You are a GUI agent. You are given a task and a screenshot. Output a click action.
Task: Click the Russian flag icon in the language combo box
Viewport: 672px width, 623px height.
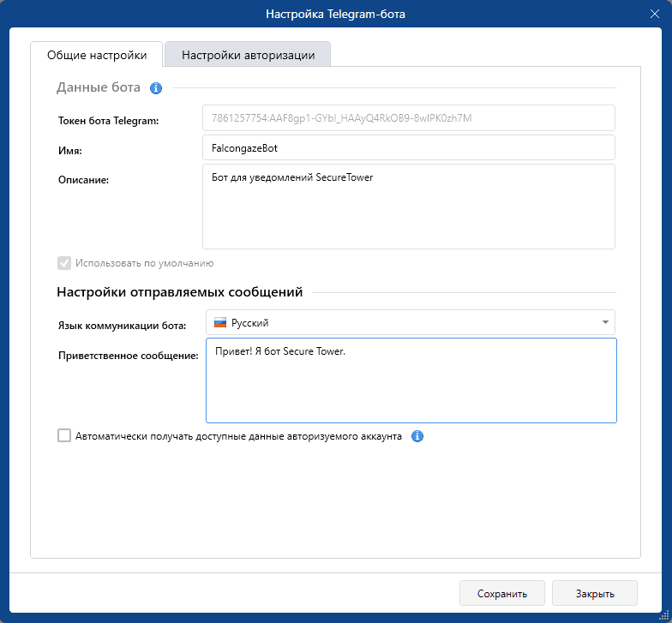(x=220, y=322)
